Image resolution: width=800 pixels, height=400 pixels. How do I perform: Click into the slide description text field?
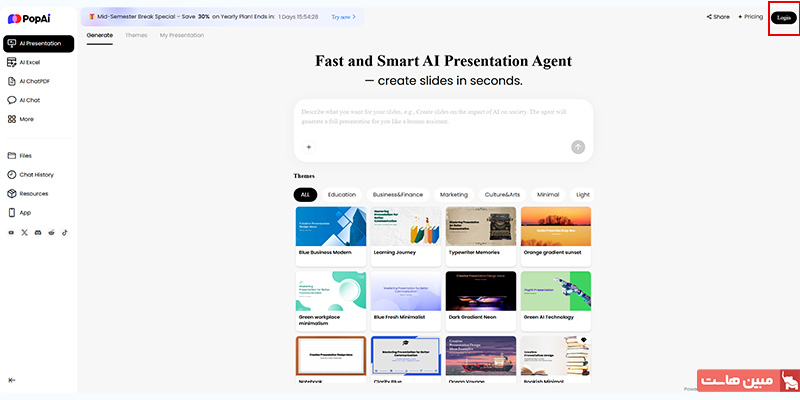click(443, 117)
